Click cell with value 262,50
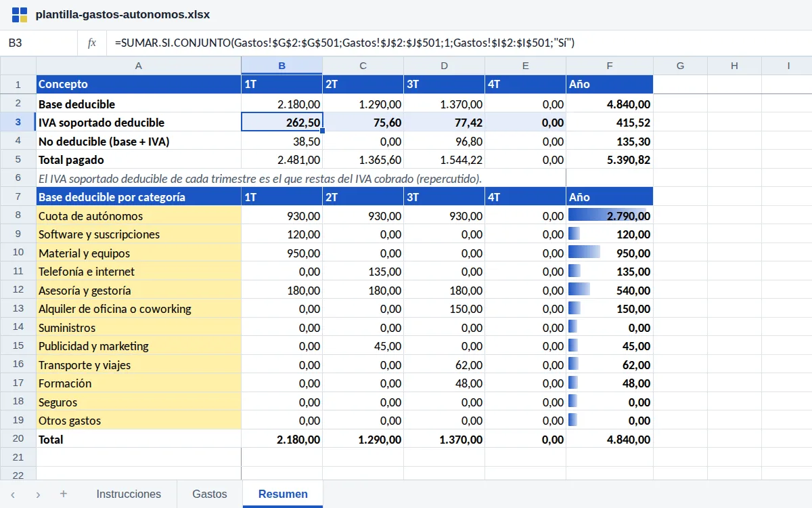 281,123
